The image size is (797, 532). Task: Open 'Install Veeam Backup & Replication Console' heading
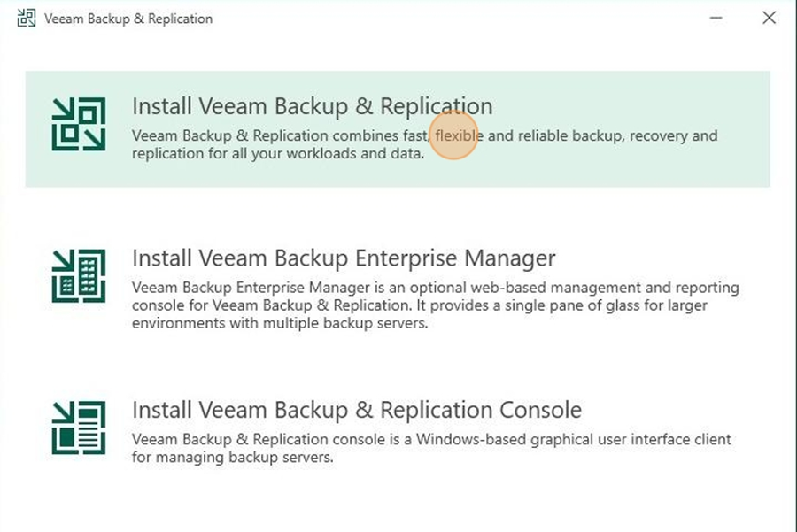(x=357, y=410)
